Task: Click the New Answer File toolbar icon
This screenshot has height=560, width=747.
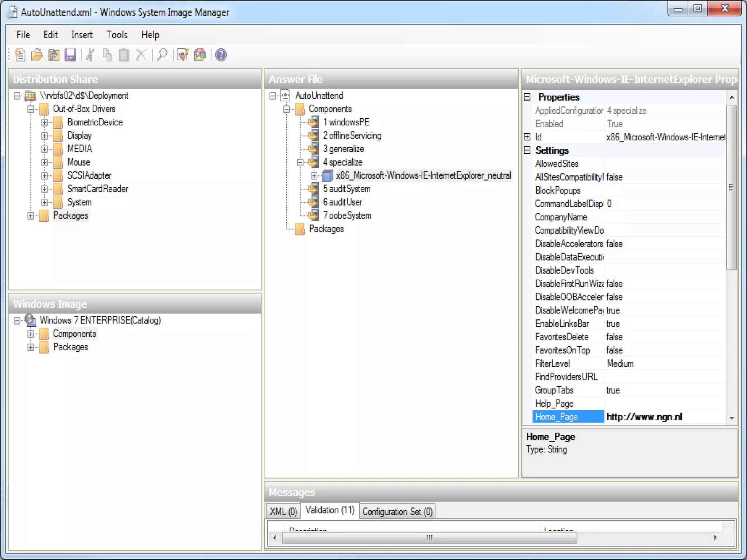Action: tap(20, 55)
